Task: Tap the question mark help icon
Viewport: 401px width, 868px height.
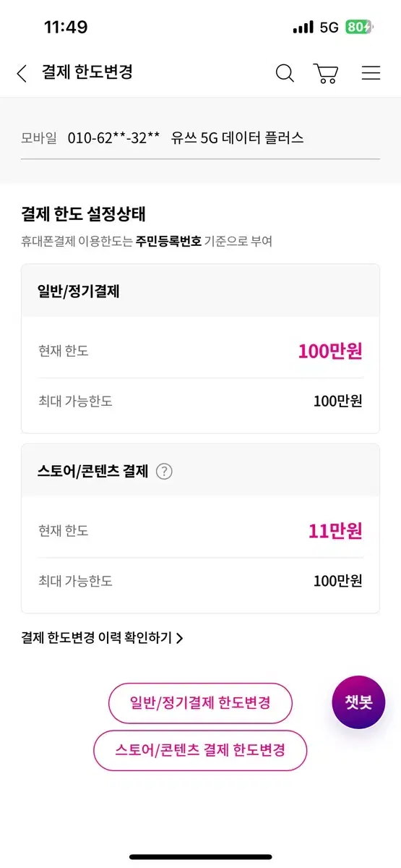Action: point(164,472)
